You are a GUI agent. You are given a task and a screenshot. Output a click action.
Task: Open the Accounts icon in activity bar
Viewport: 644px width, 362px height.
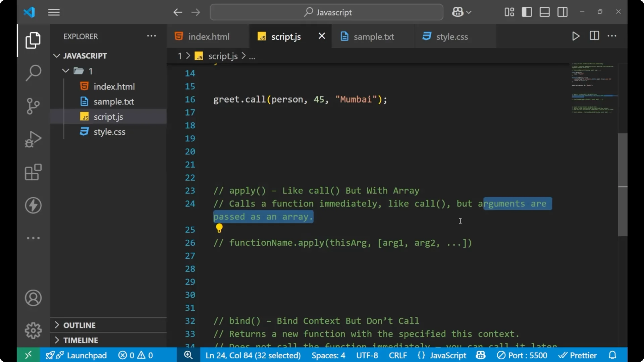(x=33, y=298)
